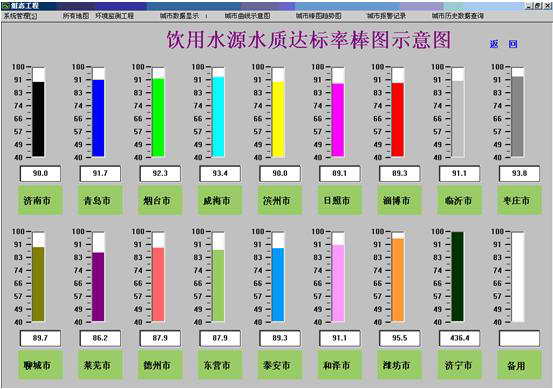
Task: Open 城市历史数据查询 menu
Action: (457, 16)
